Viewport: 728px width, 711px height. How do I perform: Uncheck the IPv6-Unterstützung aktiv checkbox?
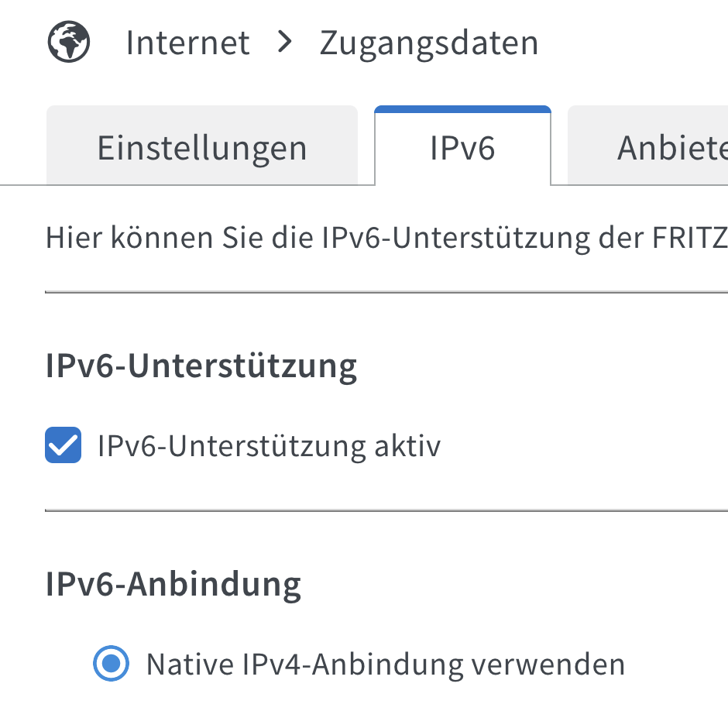63,445
